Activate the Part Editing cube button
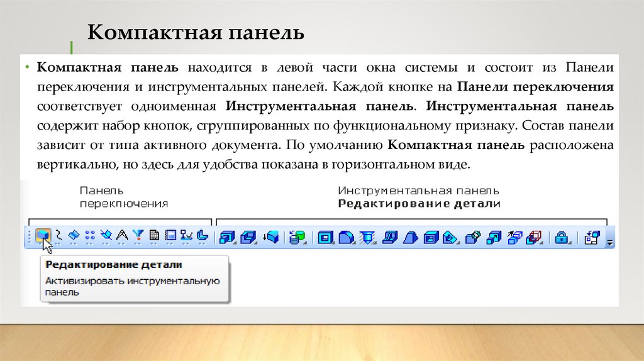The image size is (644, 361). coord(43,236)
